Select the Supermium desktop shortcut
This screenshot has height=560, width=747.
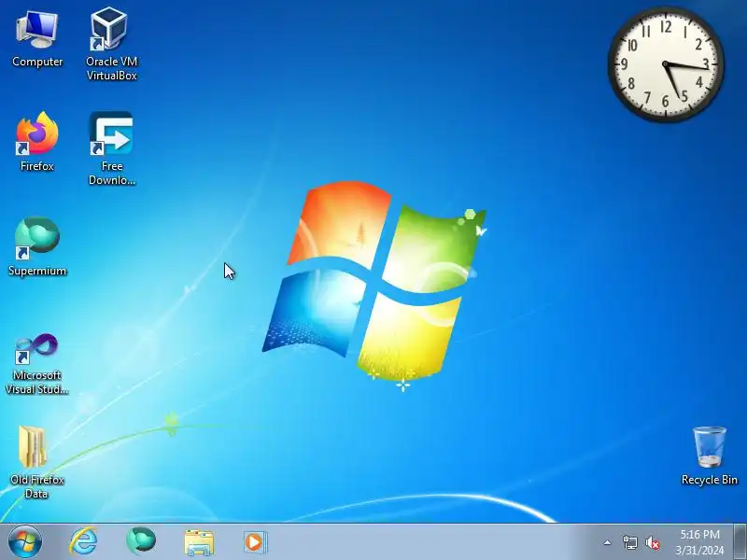click(x=37, y=246)
